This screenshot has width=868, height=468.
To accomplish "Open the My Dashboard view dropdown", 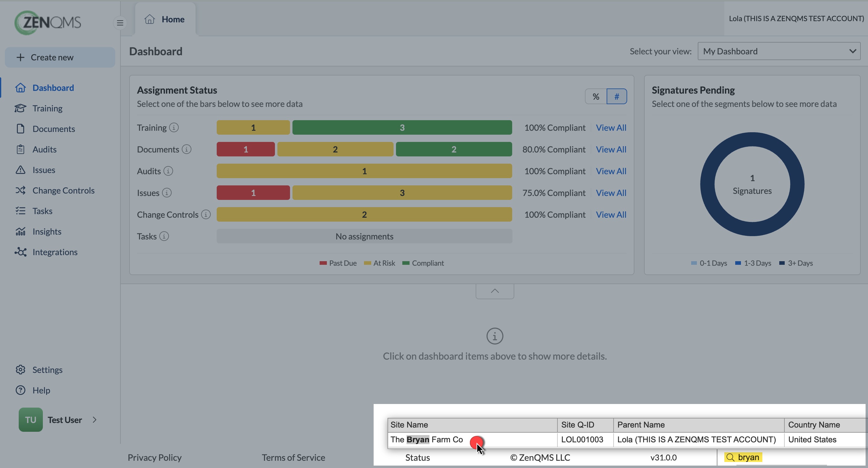I will [x=779, y=51].
